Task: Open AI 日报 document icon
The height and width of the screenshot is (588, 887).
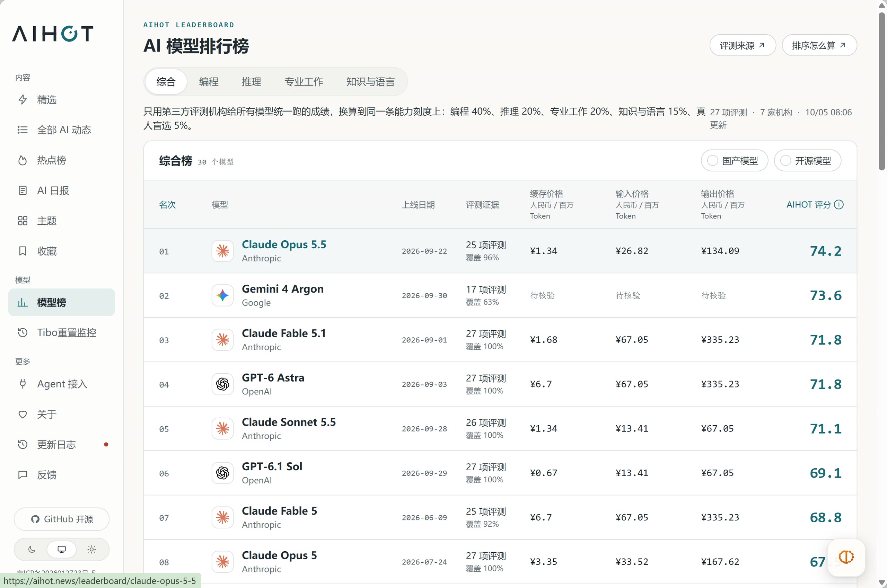Action: coord(23,190)
